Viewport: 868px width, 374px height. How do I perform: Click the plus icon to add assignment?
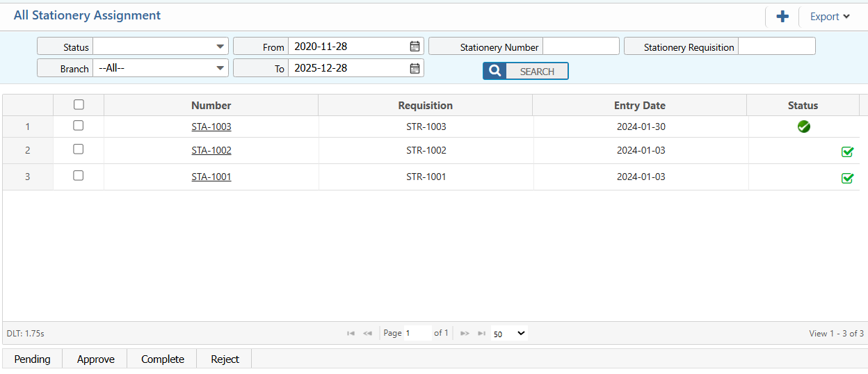tap(782, 17)
